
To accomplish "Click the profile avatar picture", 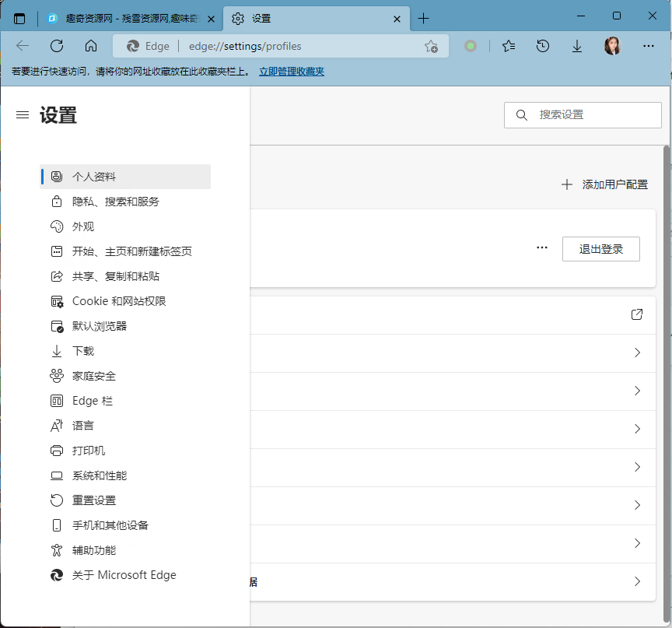I will (x=612, y=46).
